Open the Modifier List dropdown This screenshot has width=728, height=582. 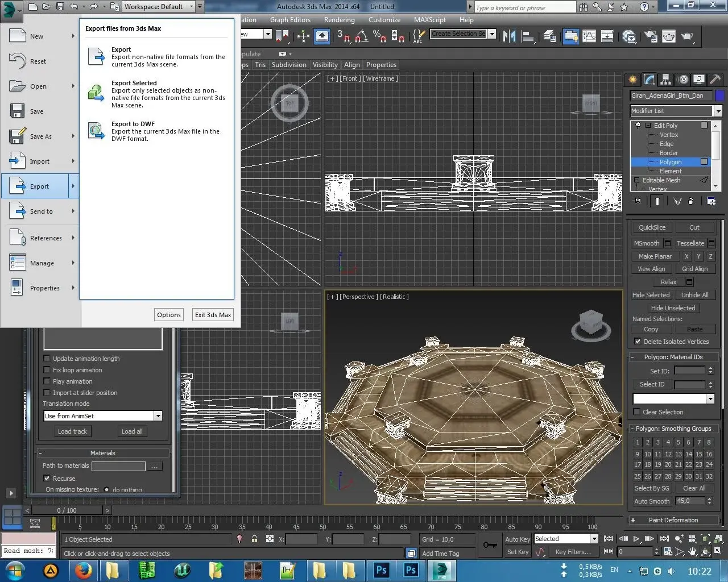718,111
